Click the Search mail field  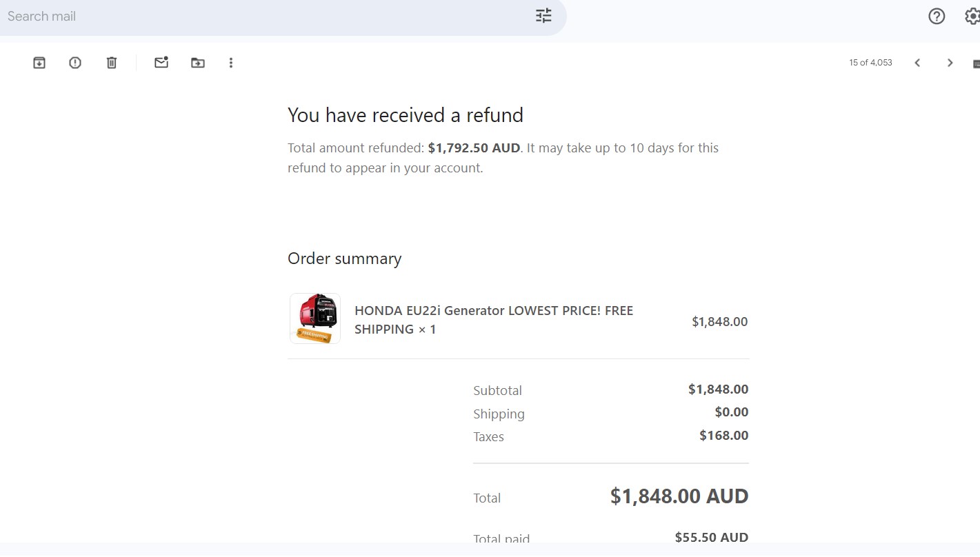[x=262, y=16]
